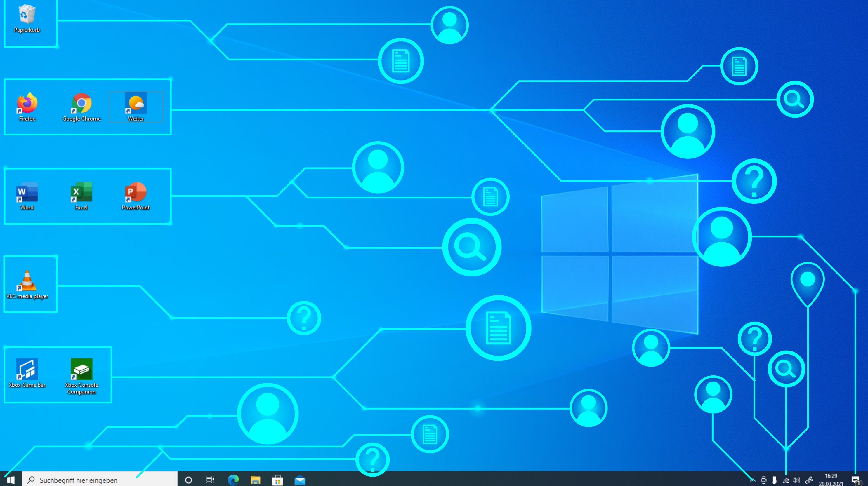
Task: Launch Microsoft Edge from the taskbar
Action: [x=233, y=480]
